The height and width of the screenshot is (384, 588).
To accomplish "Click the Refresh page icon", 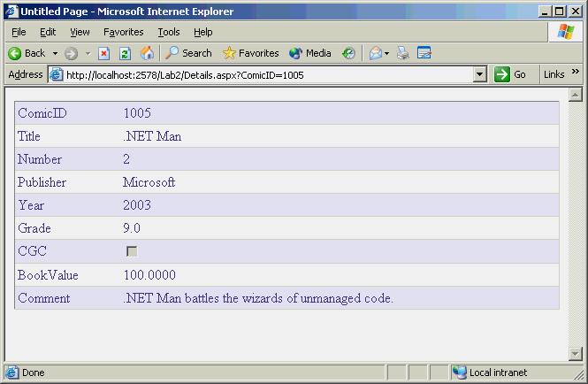I will pyautogui.click(x=125, y=54).
